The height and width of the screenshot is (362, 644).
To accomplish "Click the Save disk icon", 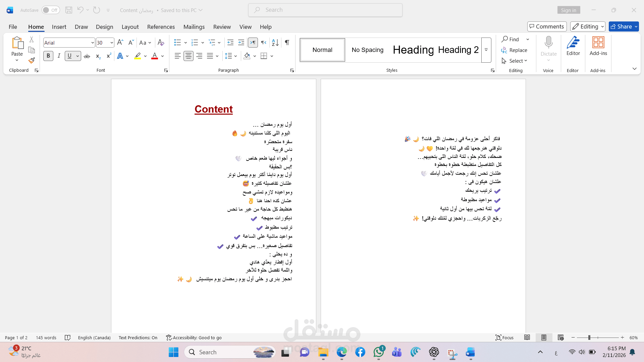I will point(69,10).
